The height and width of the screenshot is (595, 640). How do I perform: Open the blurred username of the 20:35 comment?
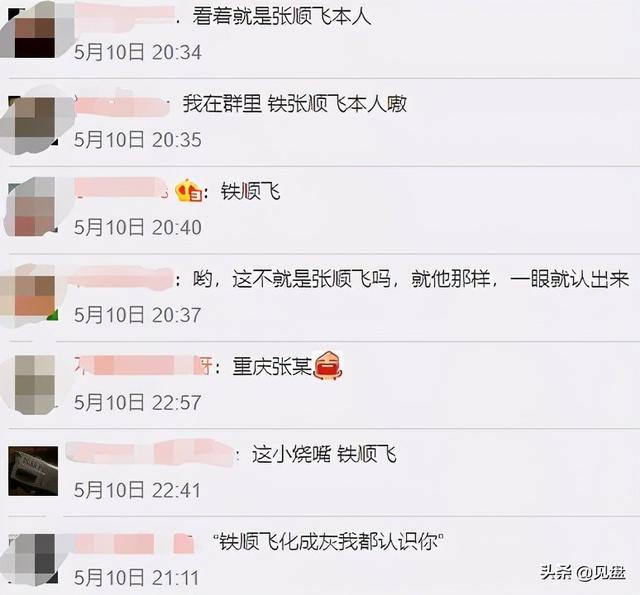tap(122, 104)
